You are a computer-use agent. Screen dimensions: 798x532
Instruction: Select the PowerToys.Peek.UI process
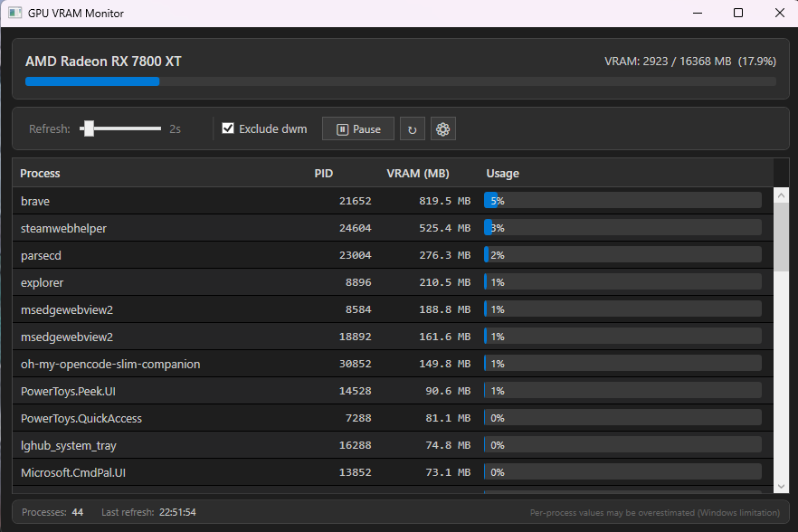68,391
